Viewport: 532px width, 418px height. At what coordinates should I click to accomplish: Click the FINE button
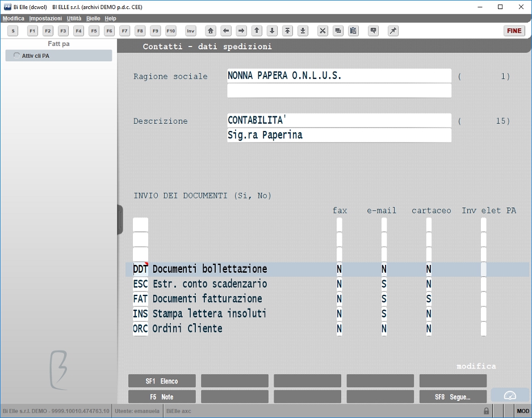pyautogui.click(x=514, y=31)
